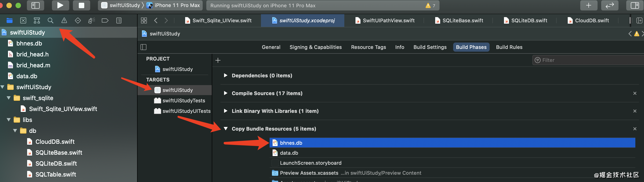The width and height of the screenshot is (644, 182).
Task: Delete Copy Bundle Resources phase
Action: [x=634, y=129]
